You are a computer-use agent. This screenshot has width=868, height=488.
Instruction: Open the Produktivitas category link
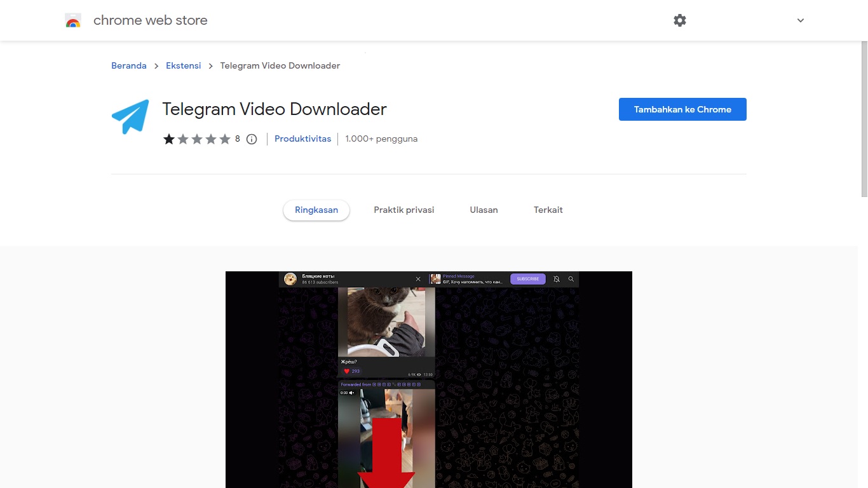pyautogui.click(x=302, y=139)
